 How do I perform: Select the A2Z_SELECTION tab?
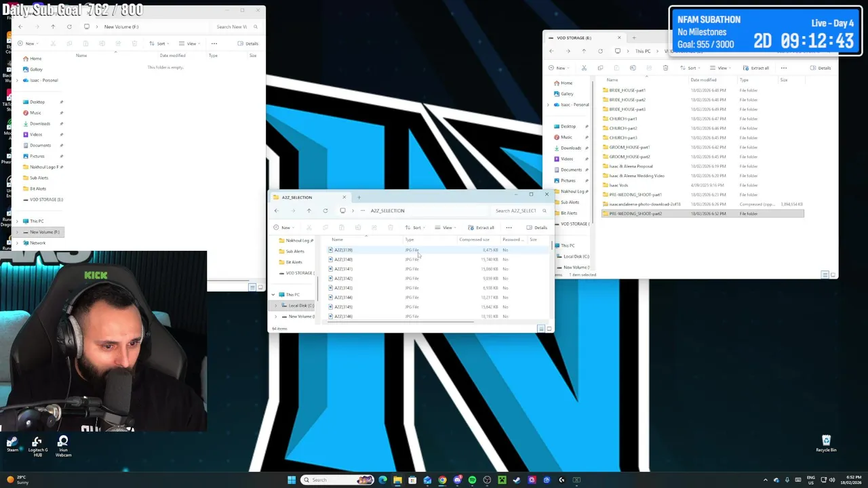point(309,197)
